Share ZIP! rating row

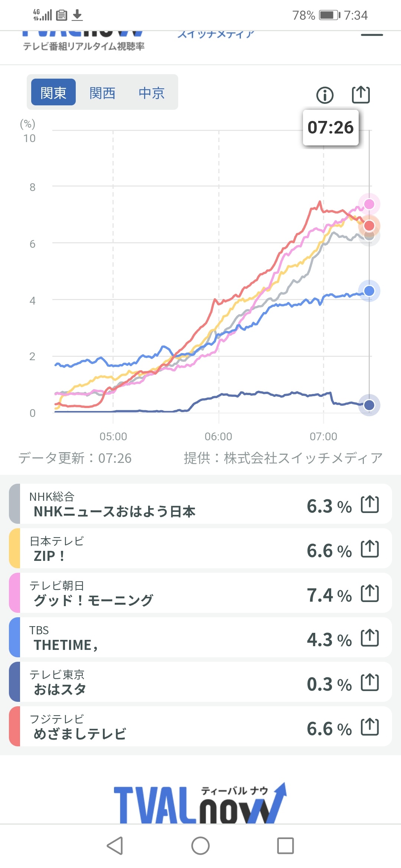(370, 549)
